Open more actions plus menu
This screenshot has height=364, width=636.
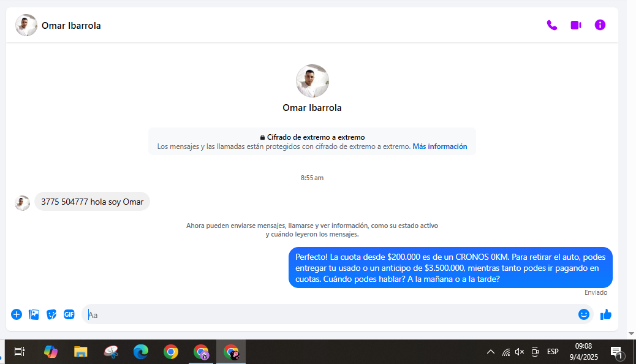tap(16, 314)
